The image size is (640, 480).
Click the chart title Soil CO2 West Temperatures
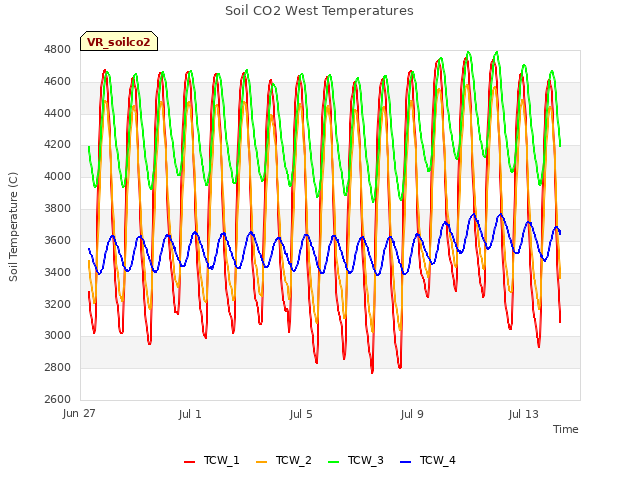319,11
